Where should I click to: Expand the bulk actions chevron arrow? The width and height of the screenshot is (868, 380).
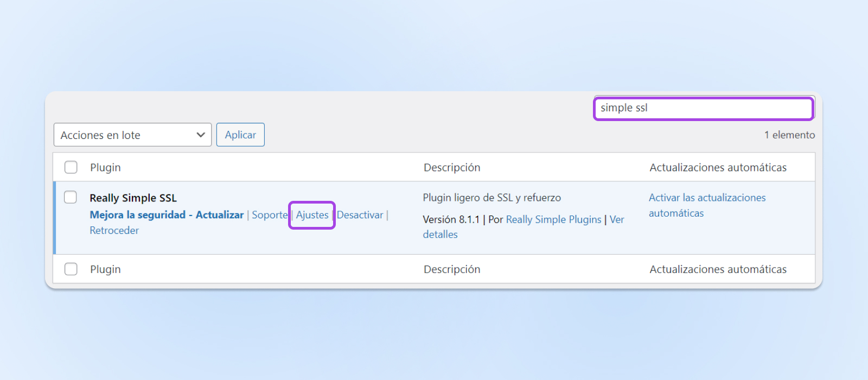(201, 135)
